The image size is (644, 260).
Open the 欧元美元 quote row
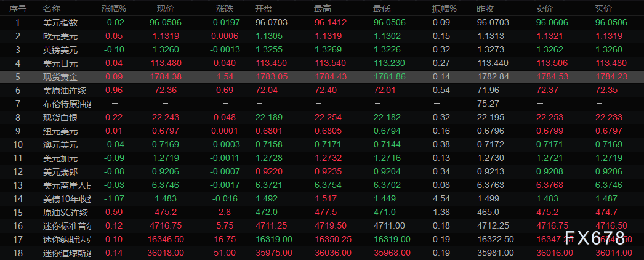[60, 36]
